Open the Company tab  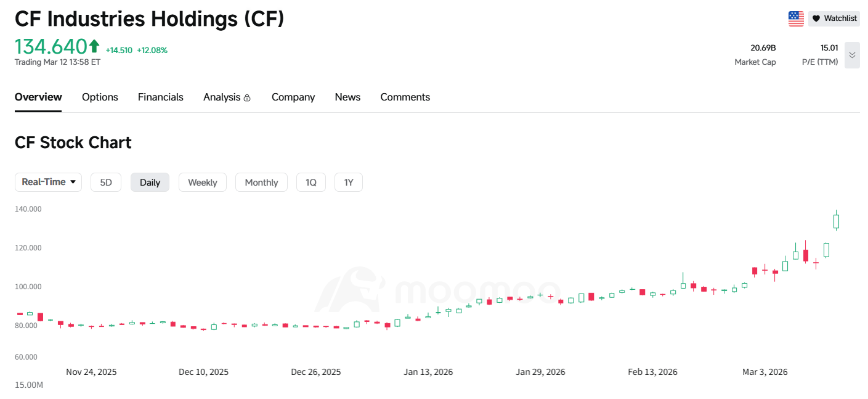point(293,97)
